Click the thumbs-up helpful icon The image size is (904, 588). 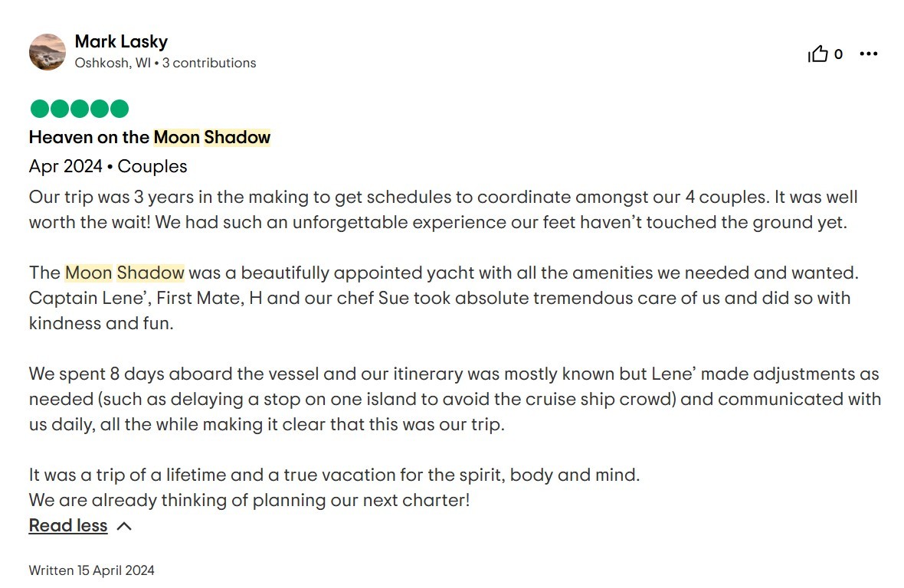click(818, 54)
